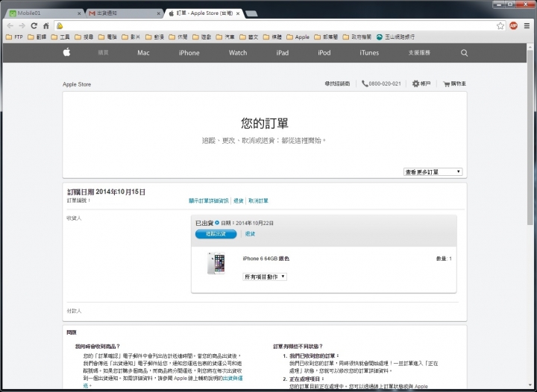Click the 數量: 1 quantity text
The width and height of the screenshot is (537, 392).
[444, 259]
